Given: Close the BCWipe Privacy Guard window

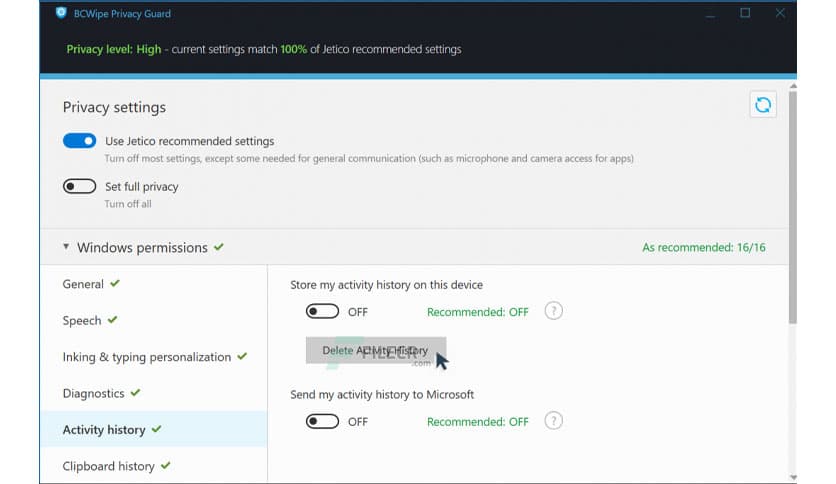Looking at the screenshot, I should pos(779,13).
